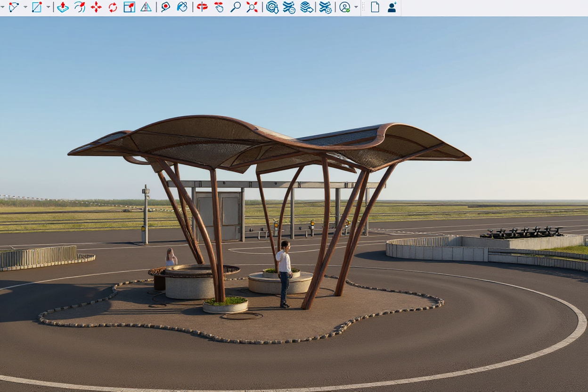588x392 pixels.
Task: Select the Rectangle shape tool
Action: (x=37, y=7)
